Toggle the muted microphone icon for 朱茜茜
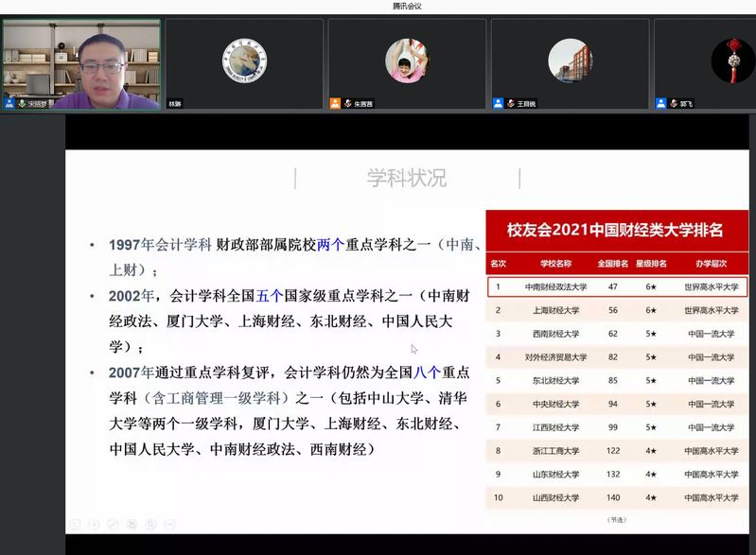 click(347, 103)
